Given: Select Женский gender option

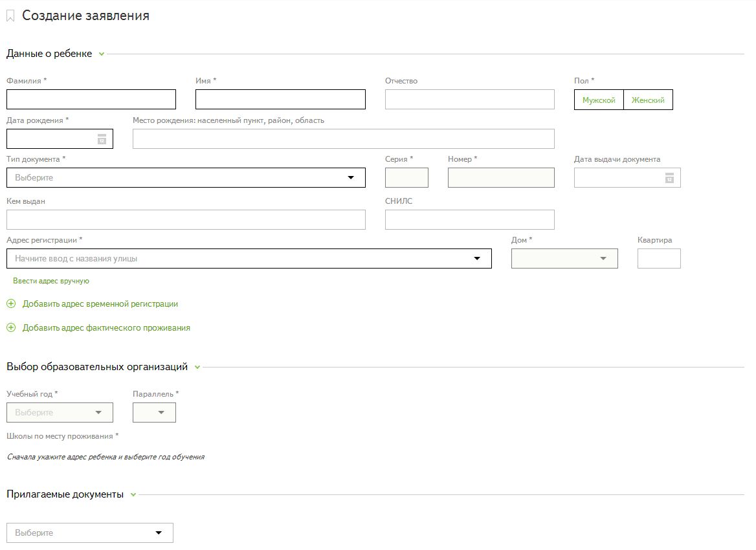Looking at the screenshot, I should [x=648, y=100].
